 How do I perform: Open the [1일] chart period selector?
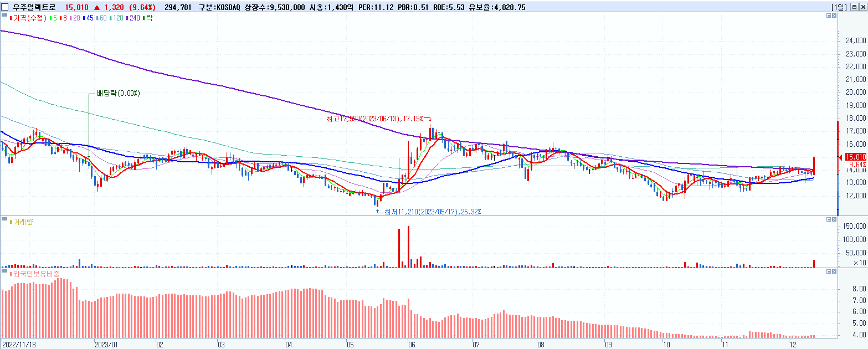[x=839, y=7]
